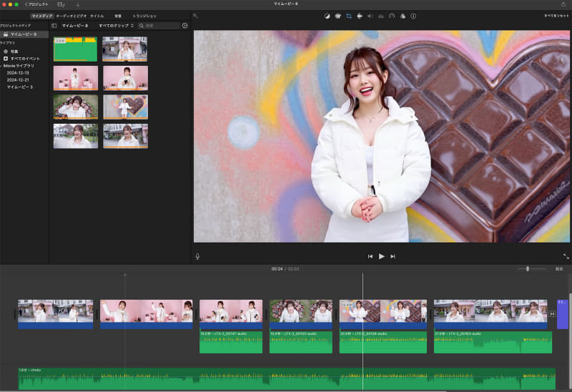Open the speed speedometer icon
Viewport: 572px width, 392px height.
coord(392,16)
